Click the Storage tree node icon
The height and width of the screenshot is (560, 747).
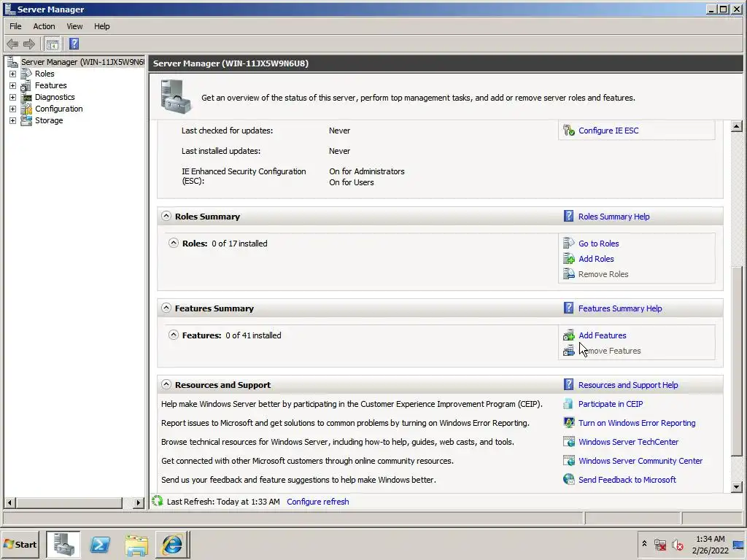point(27,120)
